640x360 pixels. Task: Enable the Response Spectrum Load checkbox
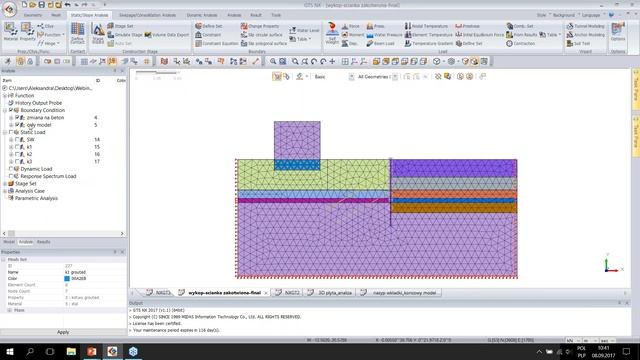[11, 176]
